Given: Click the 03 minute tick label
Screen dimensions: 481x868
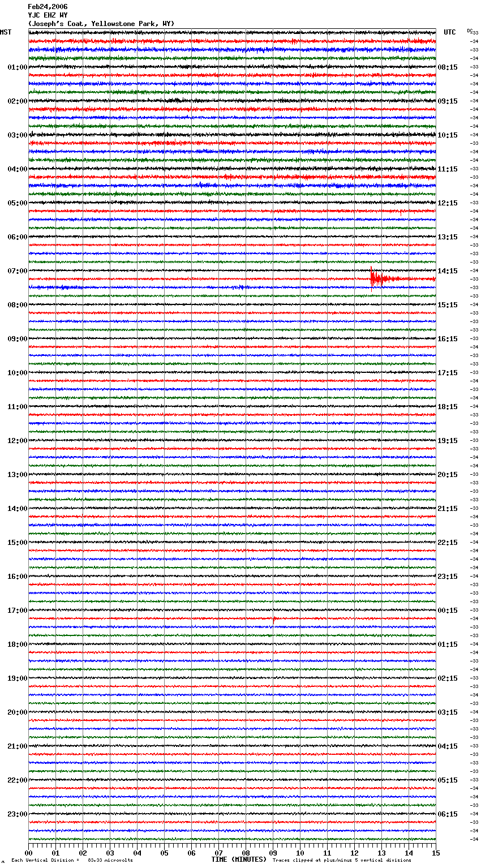Looking at the screenshot, I should tap(110, 852).
